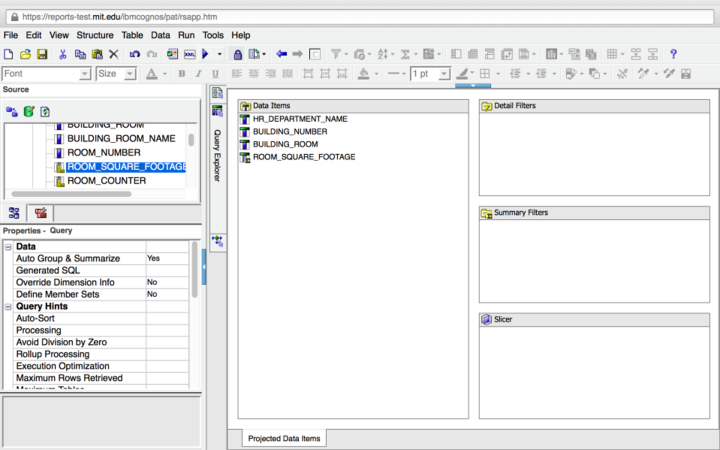This screenshot has width=720, height=450.
Task: Click the Cut scissors icon
Action: [63, 54]
